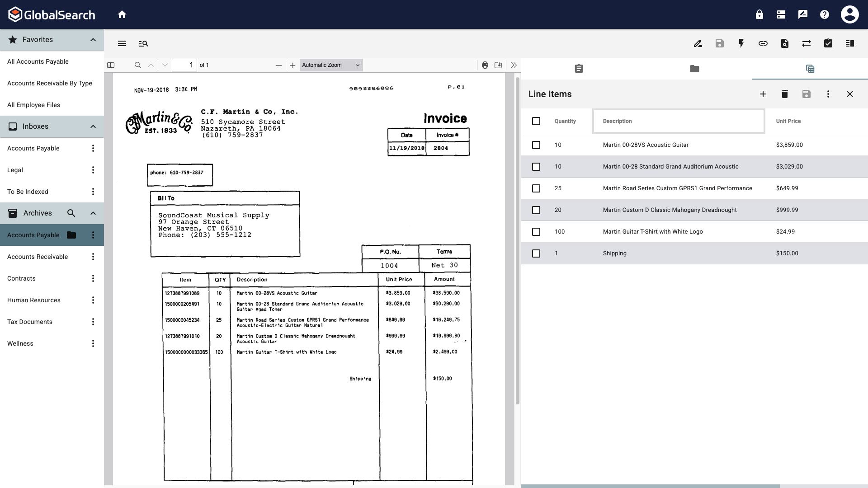868x488 pixels.
Task: Click the print icon in PDF viewer
Action: (x=485, y=65)
